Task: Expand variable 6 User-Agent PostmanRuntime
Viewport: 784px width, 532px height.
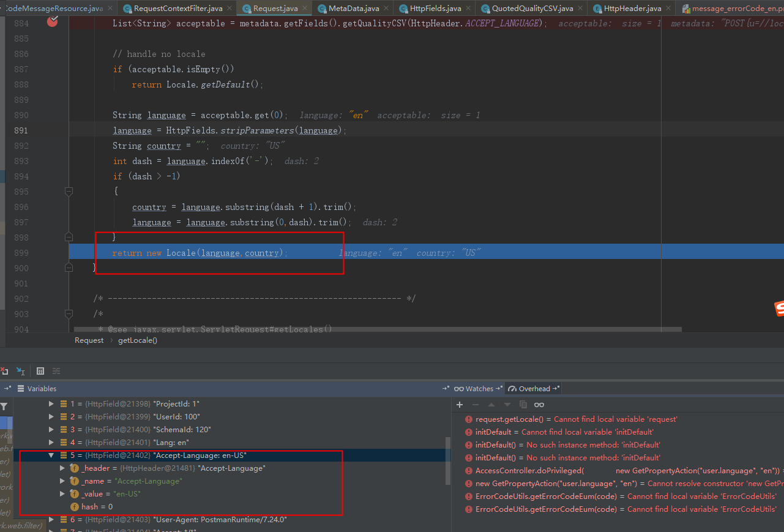Action: coord(51,520)
